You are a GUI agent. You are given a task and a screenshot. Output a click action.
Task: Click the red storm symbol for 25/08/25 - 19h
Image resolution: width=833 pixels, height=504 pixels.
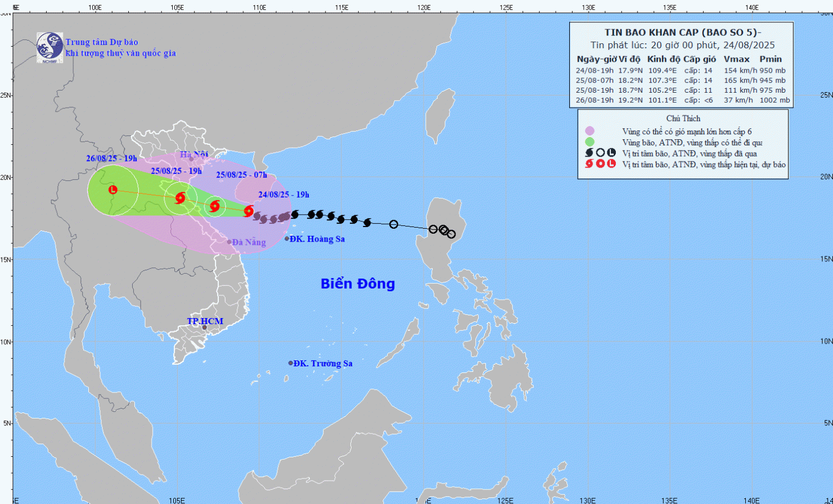tap(180, 198)
